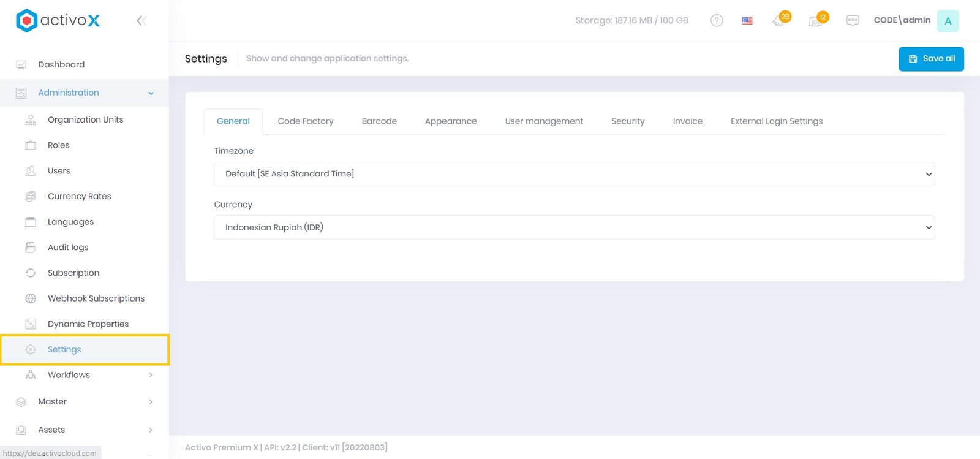Click the Save all button
Image resolution: width=980 pixels, height=459 pixels.
[x=931, y=59]
